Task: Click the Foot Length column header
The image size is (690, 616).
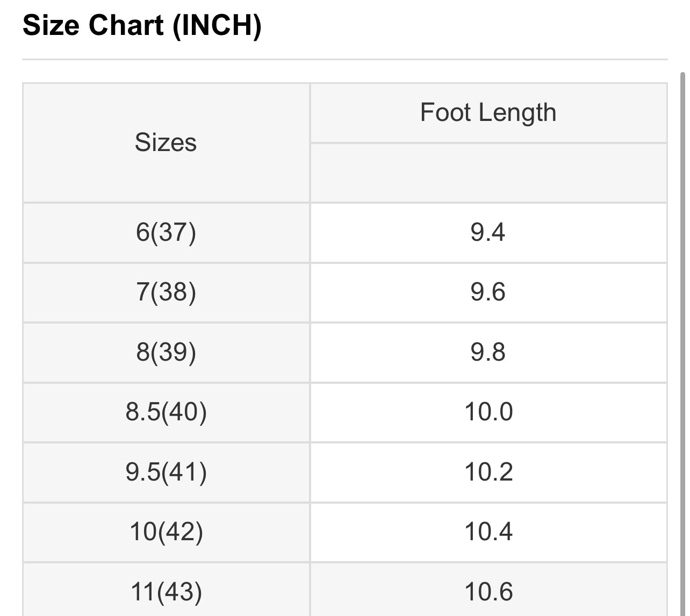Action: click(488, 113)
